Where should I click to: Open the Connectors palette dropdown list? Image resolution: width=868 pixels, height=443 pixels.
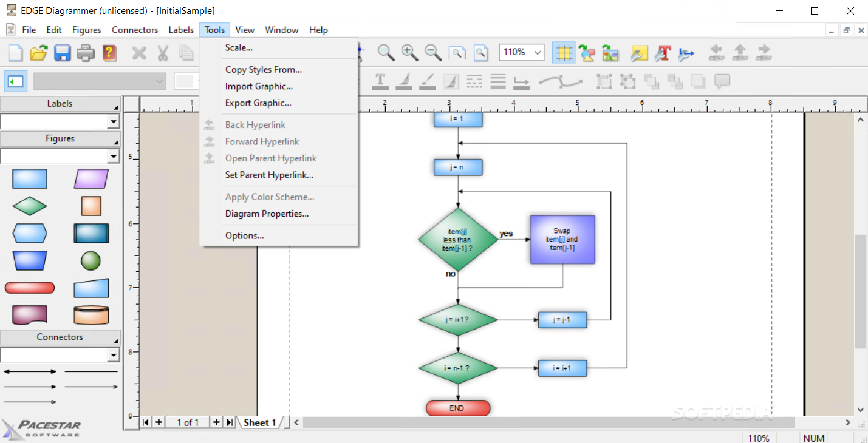click(113, 356)
